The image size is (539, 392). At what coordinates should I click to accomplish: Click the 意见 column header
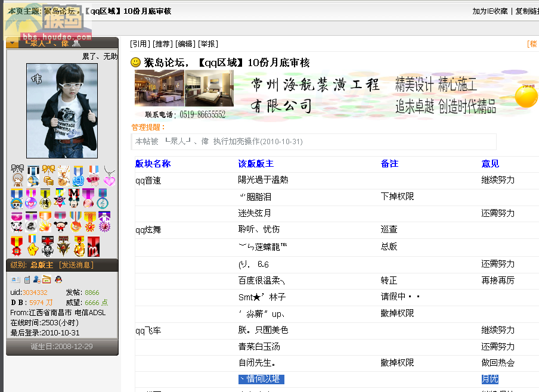490,164
